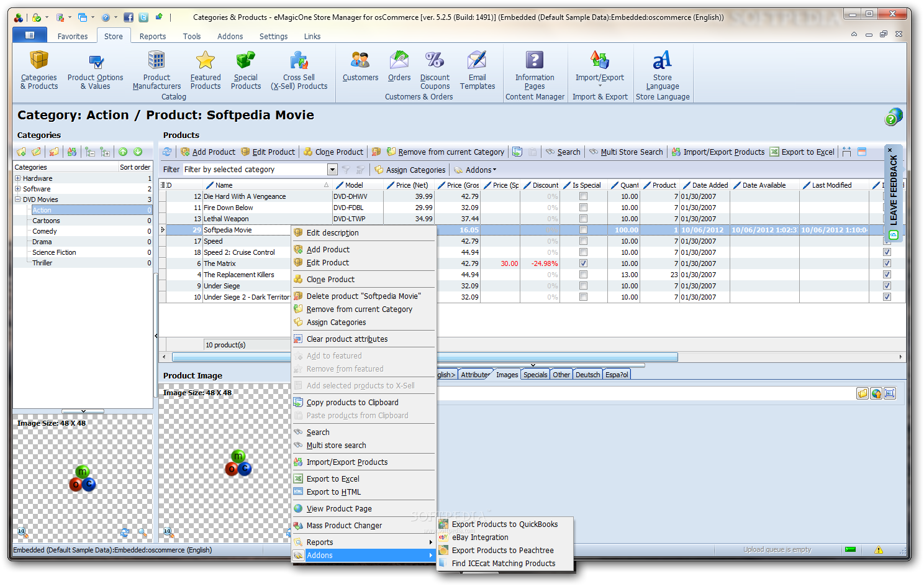
Task: Collapse the DVD Movies category
Action: coord(18,199)
